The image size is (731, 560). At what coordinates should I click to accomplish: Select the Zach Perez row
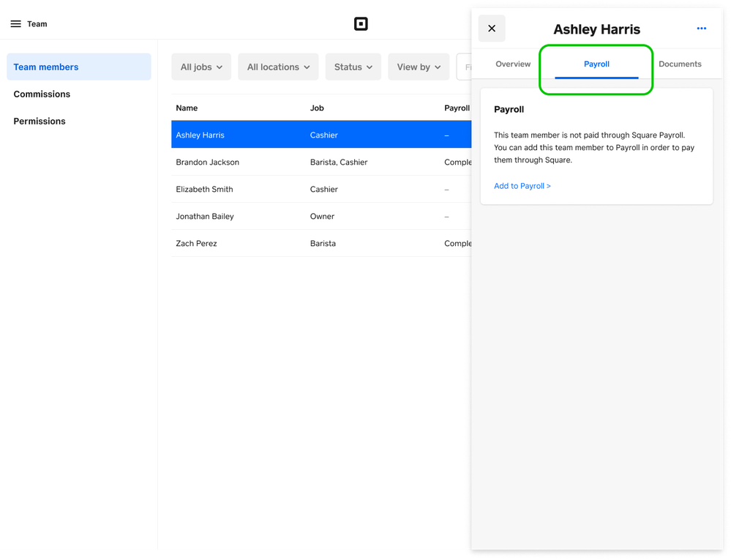[x=196, y=243]
